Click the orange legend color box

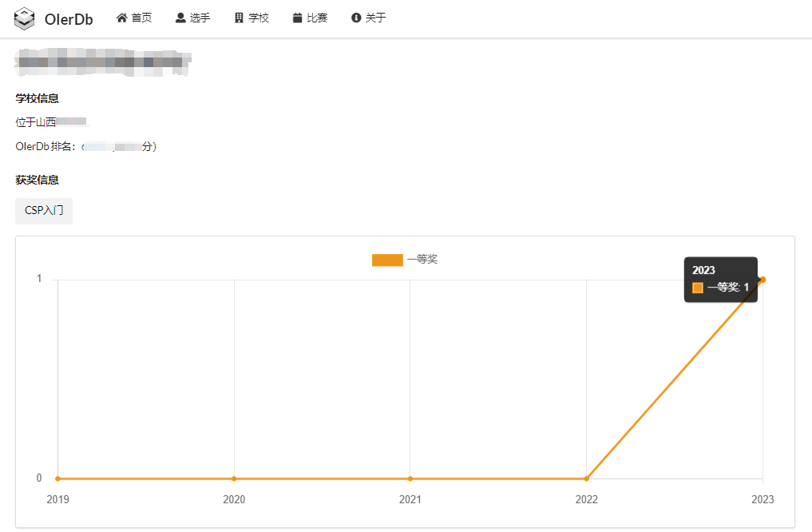coord(387,260)
